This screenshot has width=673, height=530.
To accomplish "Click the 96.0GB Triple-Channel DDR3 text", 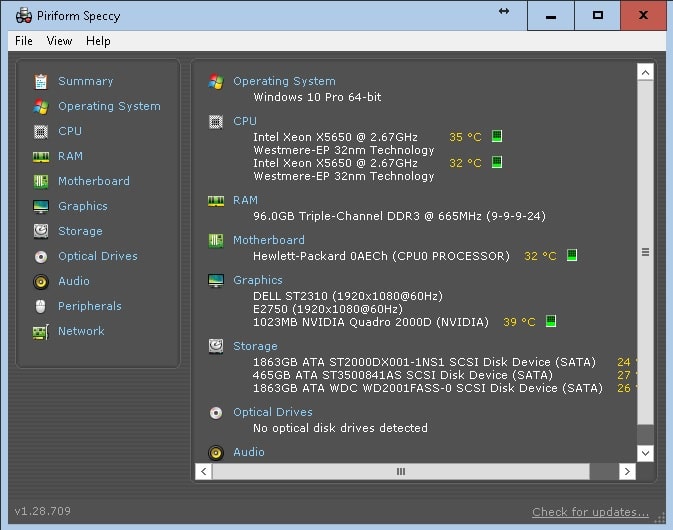I will click(399, 216).
